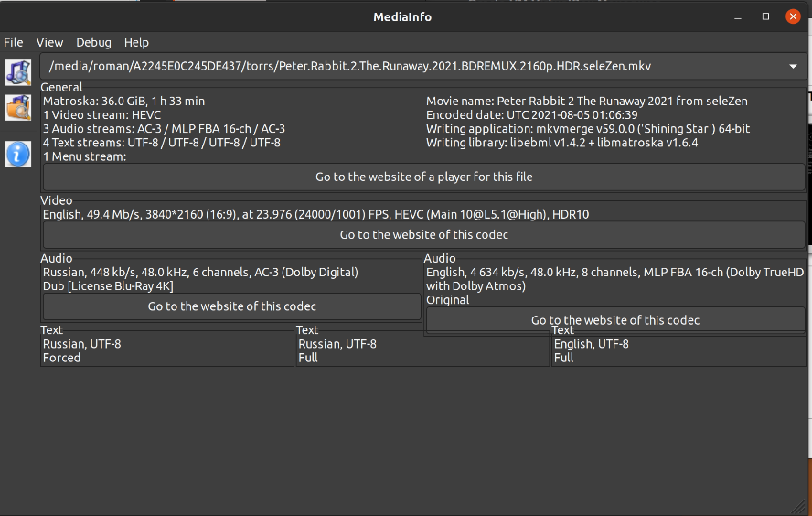Open the View menu
Screen dimensions: 812x516
coord(49,42)
